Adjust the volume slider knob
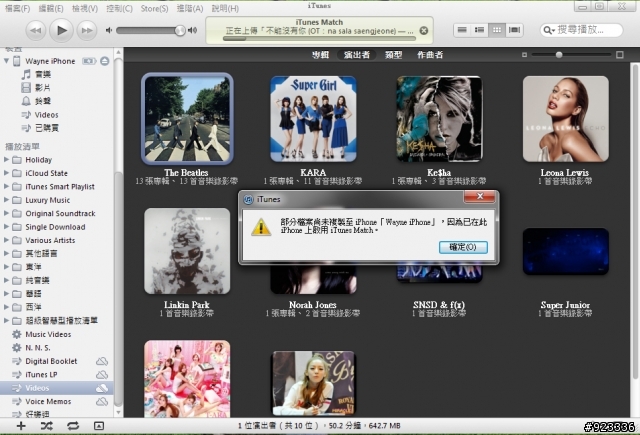This screenshot has width=640, height=435. tap(180, 31)
